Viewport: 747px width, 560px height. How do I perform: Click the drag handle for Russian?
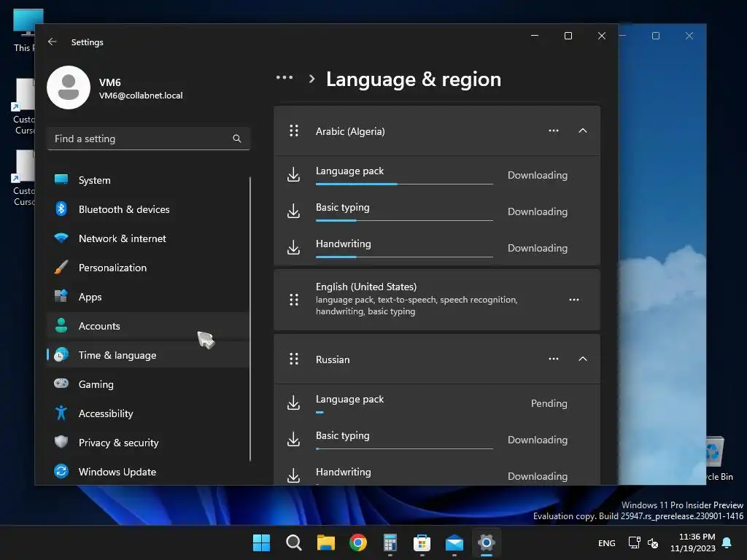pos(294,359)
